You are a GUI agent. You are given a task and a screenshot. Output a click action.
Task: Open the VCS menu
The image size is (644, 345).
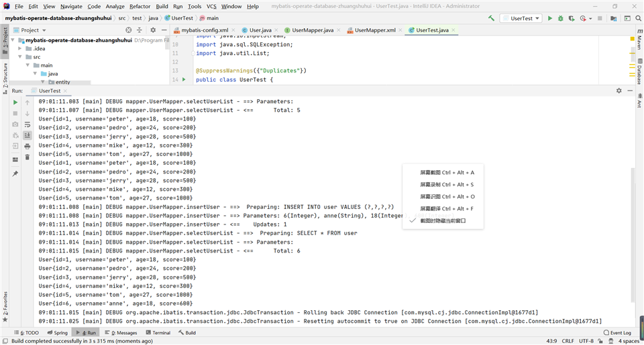(211, 6)
